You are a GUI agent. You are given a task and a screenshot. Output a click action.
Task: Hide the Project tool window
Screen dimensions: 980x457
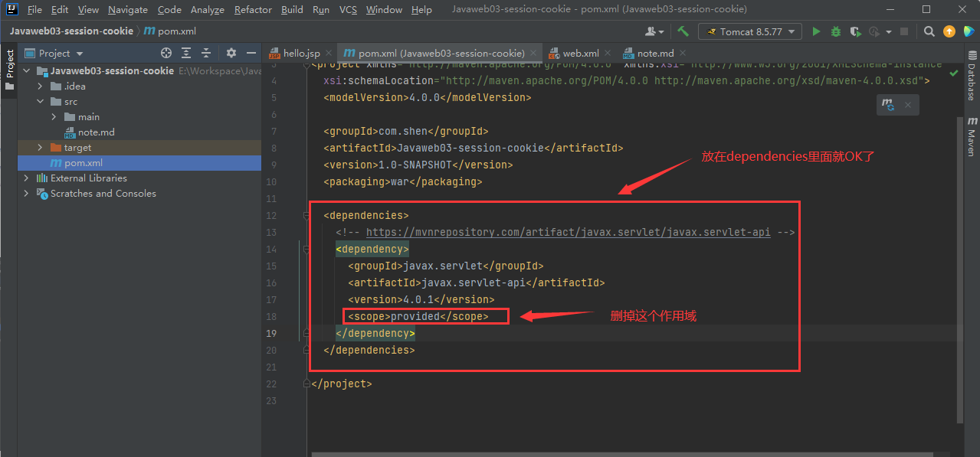251,53
